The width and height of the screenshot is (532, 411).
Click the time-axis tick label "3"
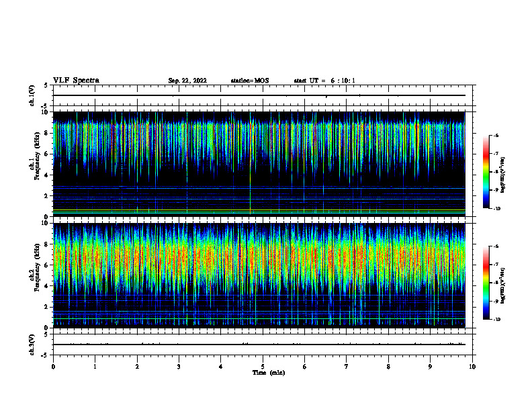179,367
